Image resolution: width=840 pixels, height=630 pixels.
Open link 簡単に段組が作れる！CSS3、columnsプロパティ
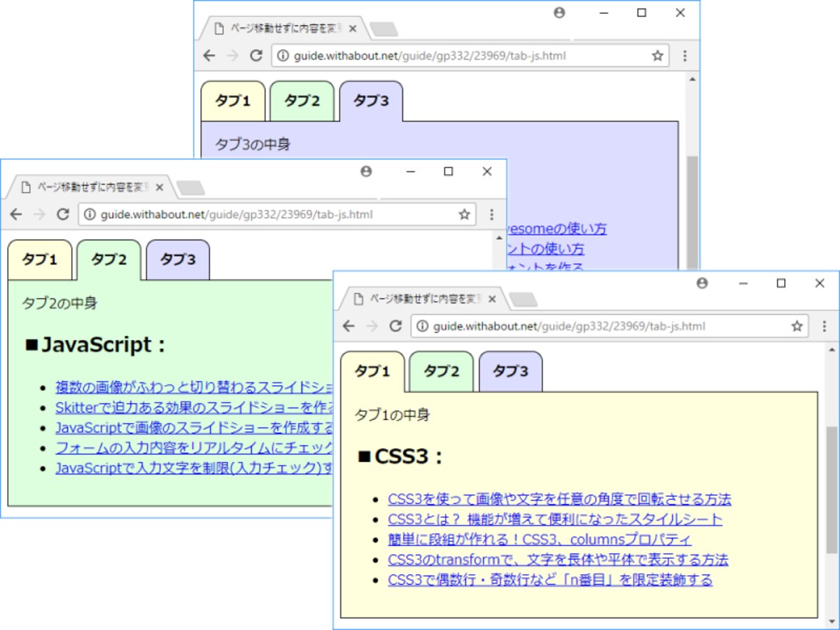540,539
